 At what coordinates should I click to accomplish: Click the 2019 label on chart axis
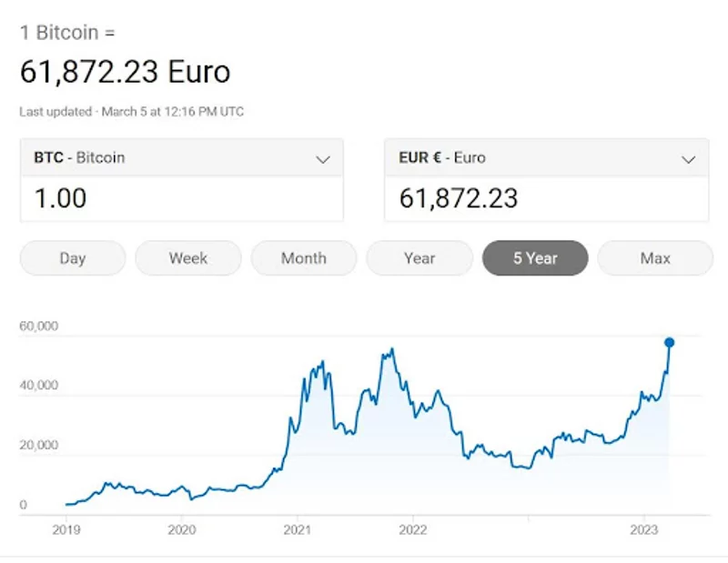tap(66, 529)
